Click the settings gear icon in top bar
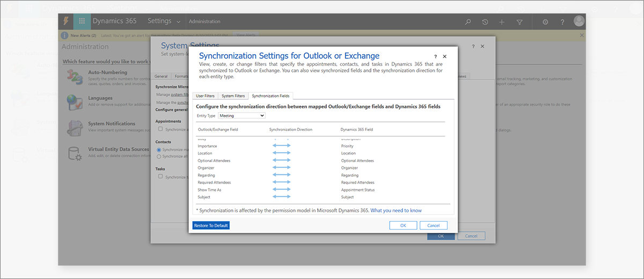The height and width of the screenshot is (279, 644). [x=545, y=22]
